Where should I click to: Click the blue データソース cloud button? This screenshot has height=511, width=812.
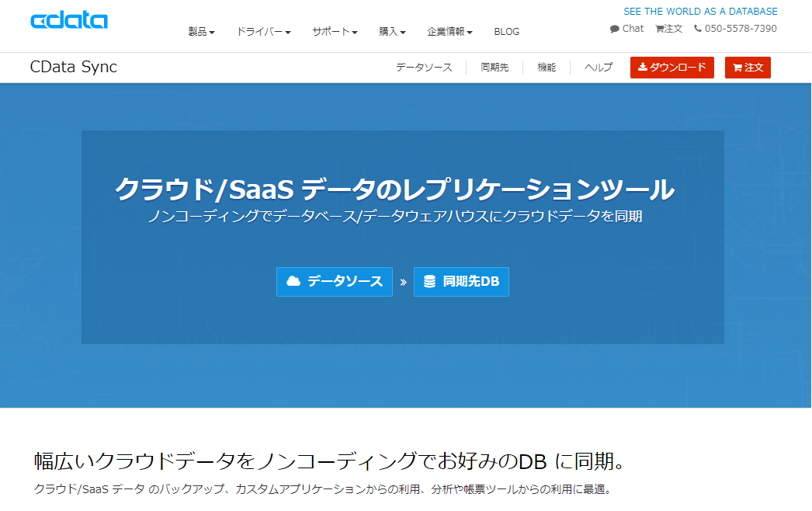[334, 281]
